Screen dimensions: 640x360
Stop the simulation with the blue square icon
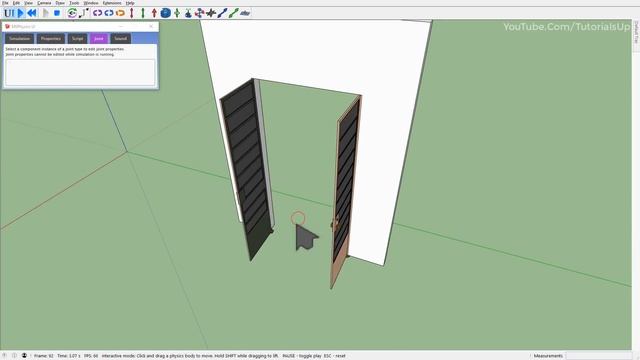click(x=57, y=13)
